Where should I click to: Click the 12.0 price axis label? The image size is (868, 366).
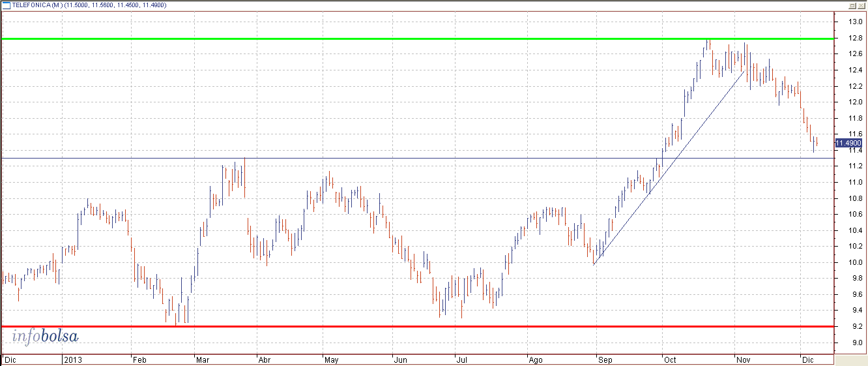click(855, 102)
